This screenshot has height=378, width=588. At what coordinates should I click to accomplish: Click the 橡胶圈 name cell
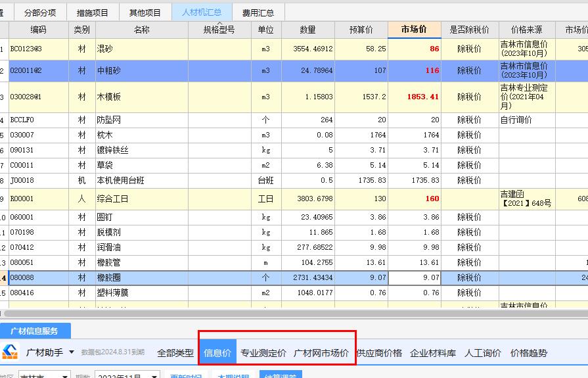point(142,278)
